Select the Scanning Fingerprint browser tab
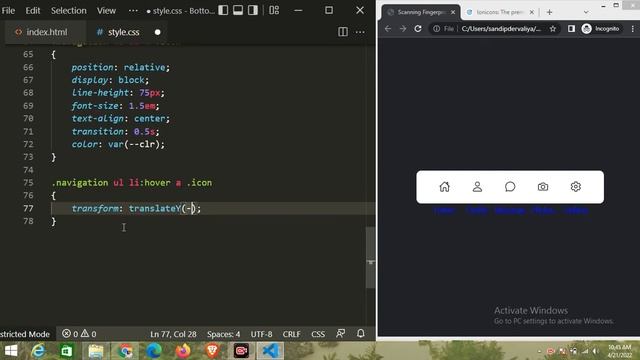 [x=420, y=12]
